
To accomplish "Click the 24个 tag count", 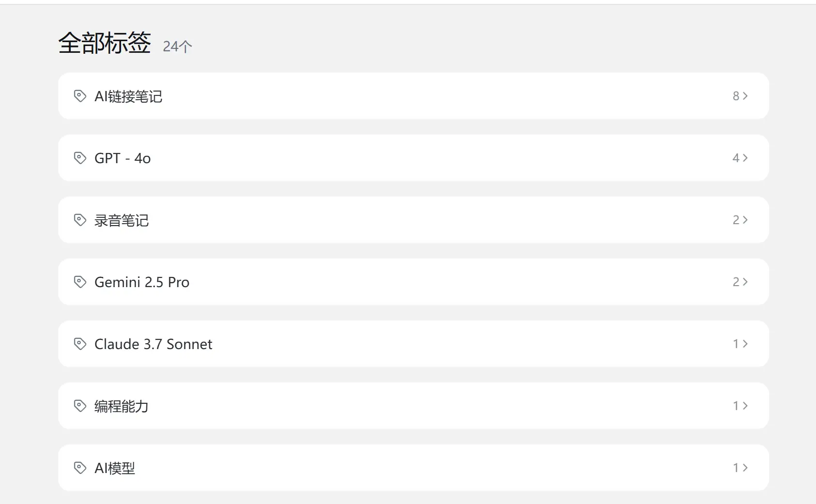I will click(177, 46).
